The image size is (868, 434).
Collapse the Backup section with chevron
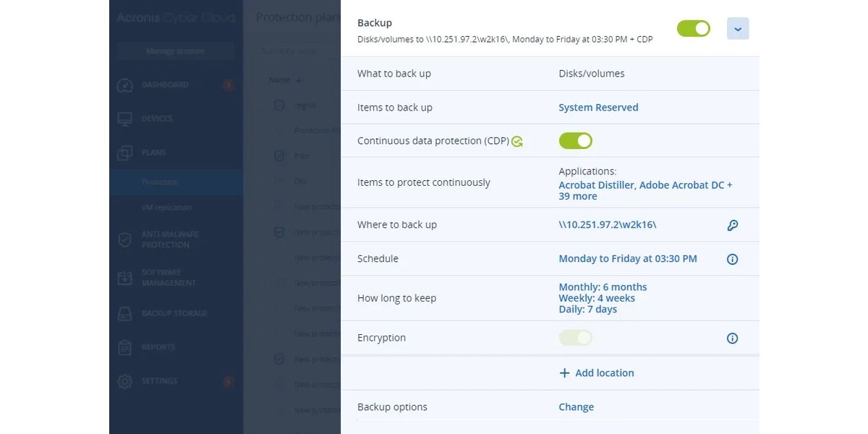(737, 29)
